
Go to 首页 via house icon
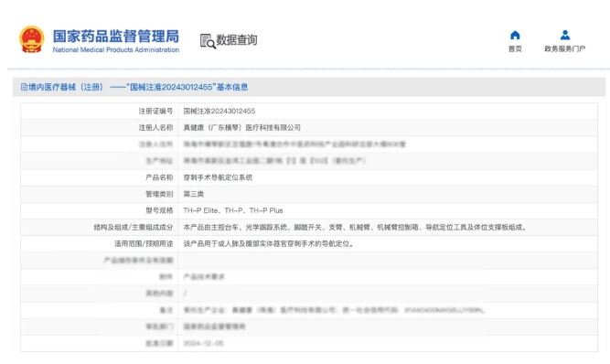coord(515,35)
